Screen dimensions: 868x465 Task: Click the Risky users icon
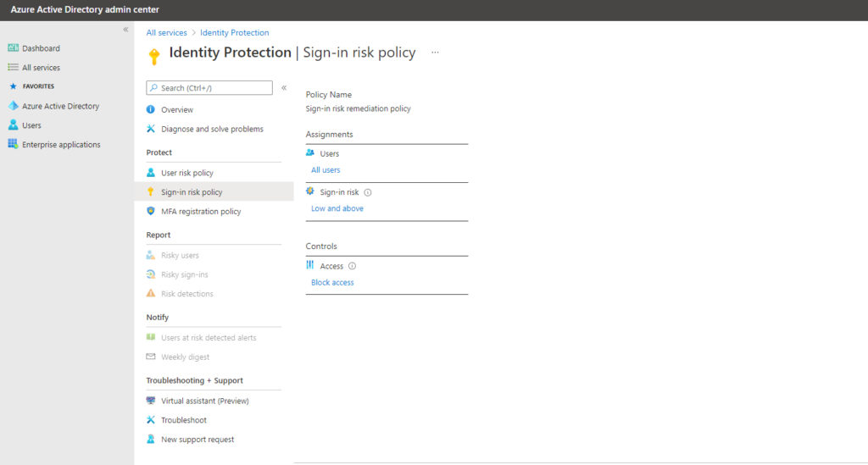[151, 255]
